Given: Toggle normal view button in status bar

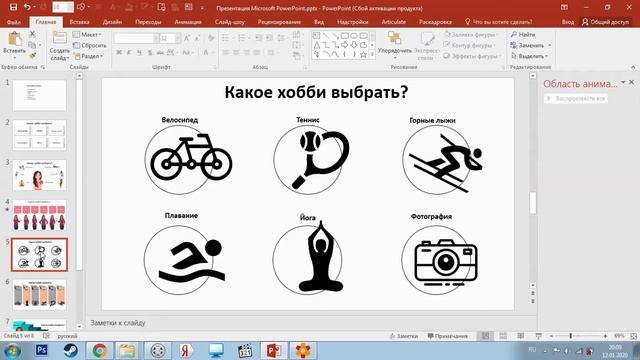Looking at the screenshot, I should point(485,336).
